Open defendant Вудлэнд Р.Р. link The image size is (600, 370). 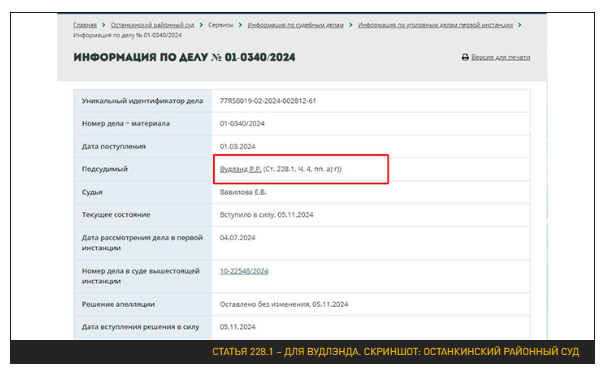tap(240, 169)
